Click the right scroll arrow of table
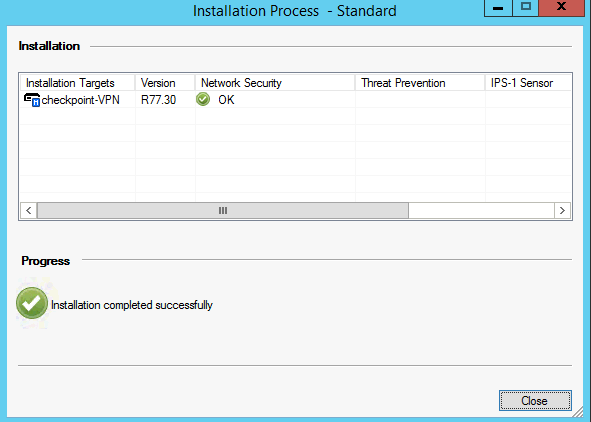The height and width of the screenshot is (422, 591). click(x=562, y=210)
